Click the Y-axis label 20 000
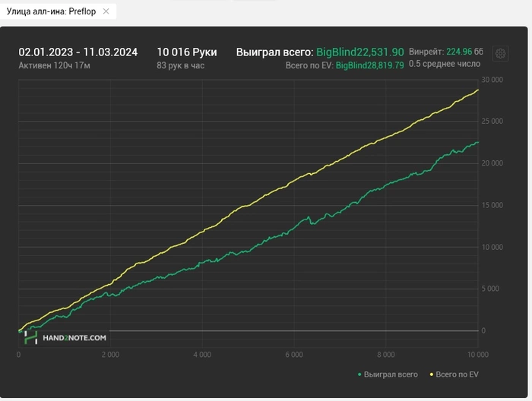 492,163
